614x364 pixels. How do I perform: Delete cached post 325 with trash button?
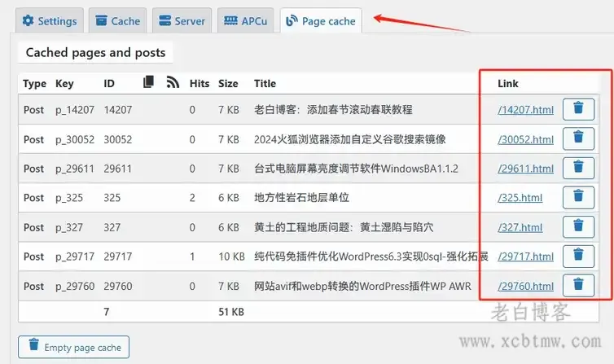point(578,197)
